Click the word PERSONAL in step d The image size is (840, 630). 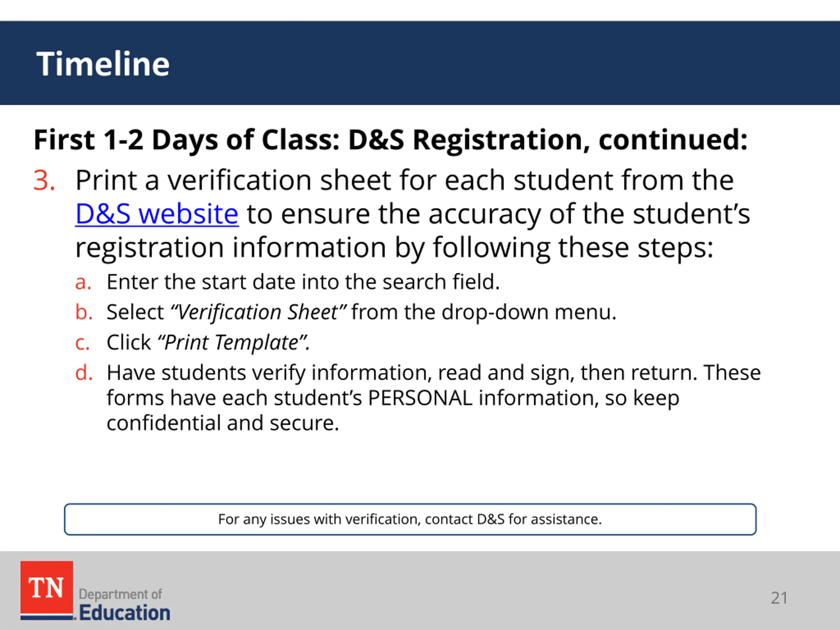pos(420,398)
